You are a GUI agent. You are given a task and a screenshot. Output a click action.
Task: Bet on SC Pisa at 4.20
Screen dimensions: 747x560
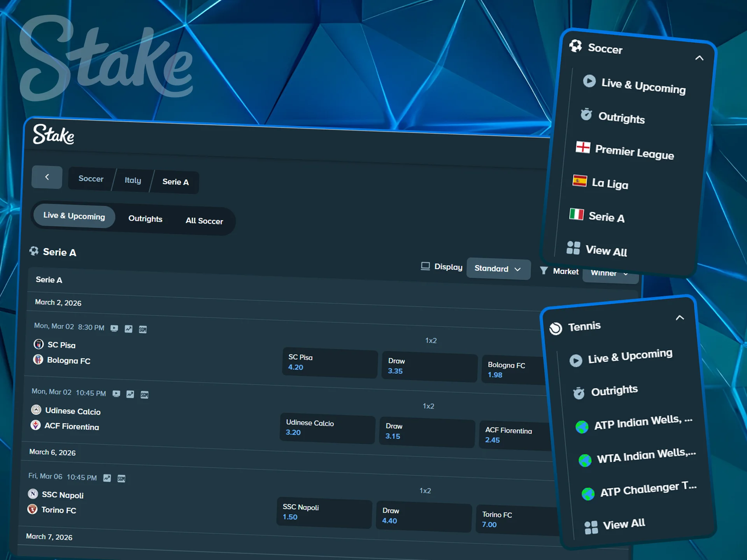pyautogui.click(x=330, y=363)
